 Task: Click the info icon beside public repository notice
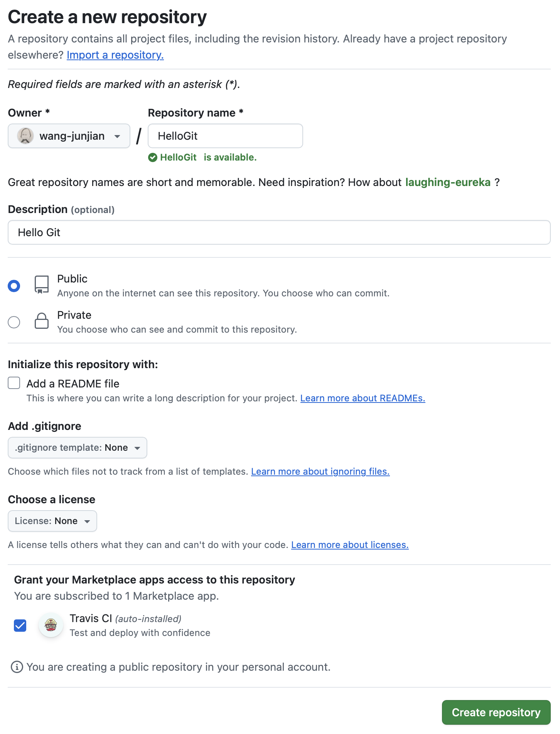point(17,667)
